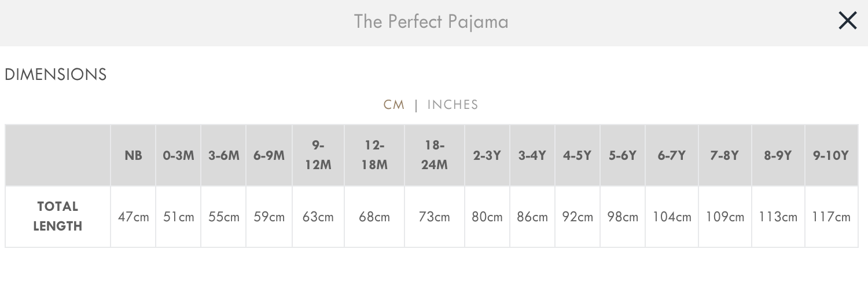Select the 73cm length value
The width and height of the screenshot is (868, 285).
(435, 217)
